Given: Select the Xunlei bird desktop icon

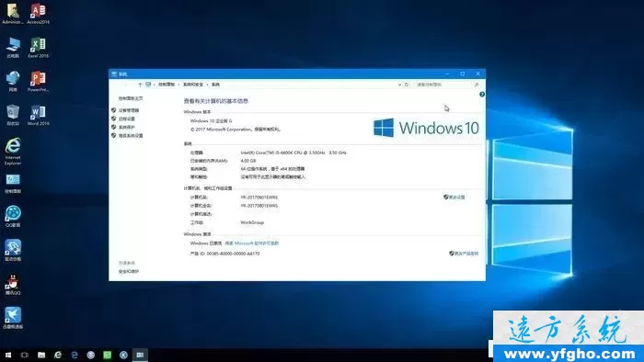Looking at the screenshot, I should pos(13,318).
